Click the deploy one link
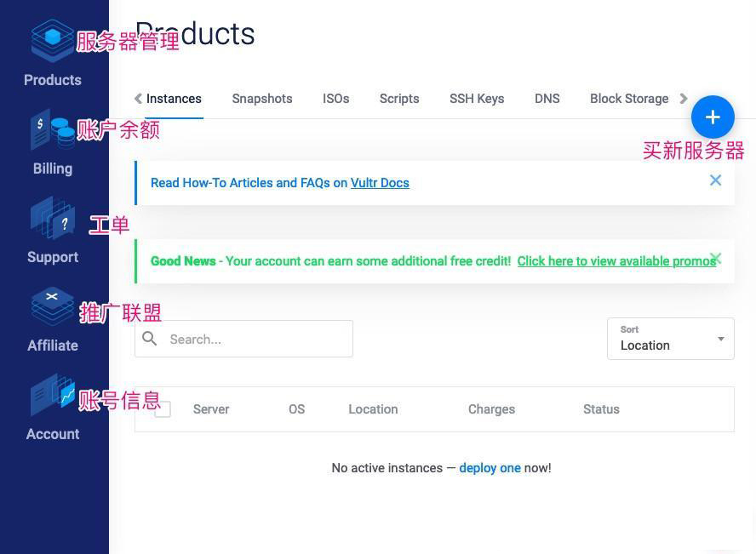756x554 pixels. click(490, 468)
